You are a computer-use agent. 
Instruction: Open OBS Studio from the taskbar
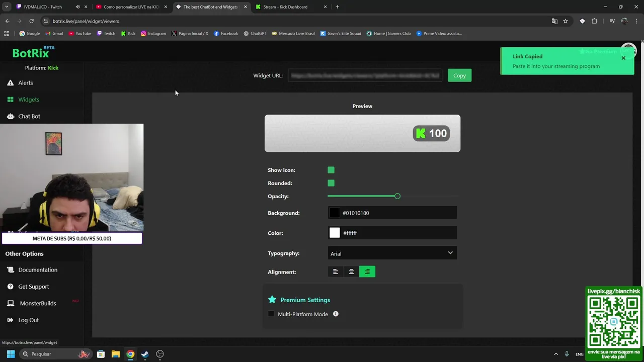[x=160, y=354]
